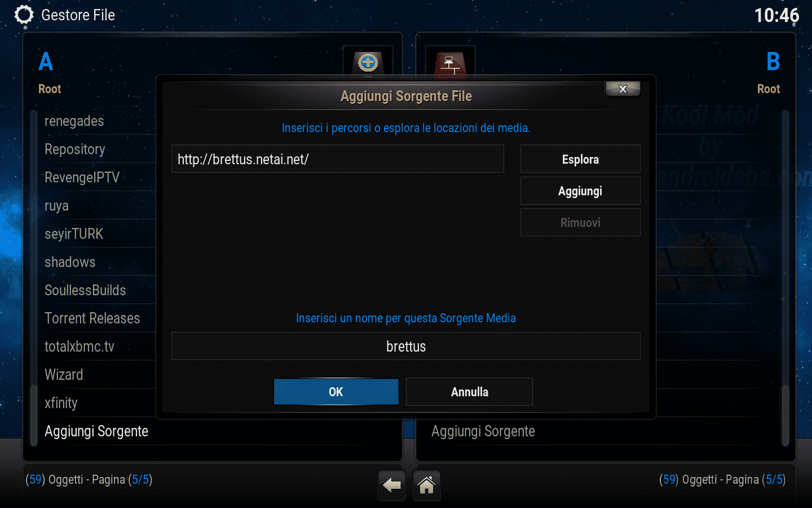Click the Gestore File gear icon
Screen dimensions: 812x508
click(24, 15)
